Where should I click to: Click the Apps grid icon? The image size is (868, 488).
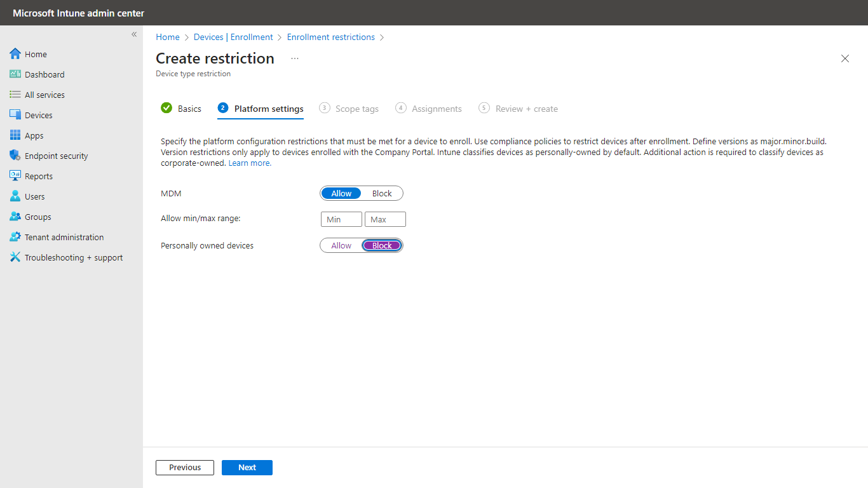(x=15, y=135)
